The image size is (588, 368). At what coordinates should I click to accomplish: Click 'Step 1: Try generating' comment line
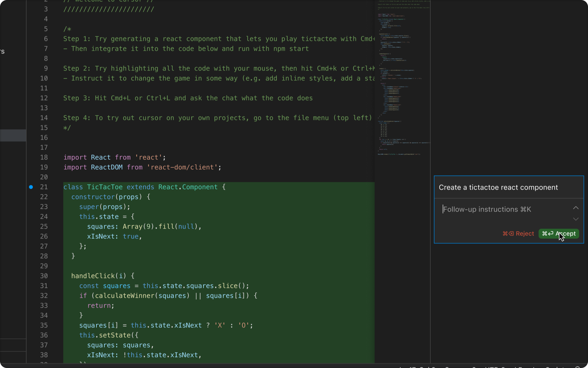[x=219, y=39]
